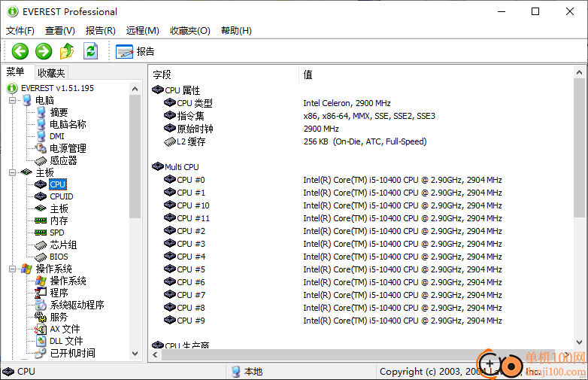This screenshot has height=380, width=588.
Task: Open the 电脑名称 tree item
Action: (x=68, y=124)
